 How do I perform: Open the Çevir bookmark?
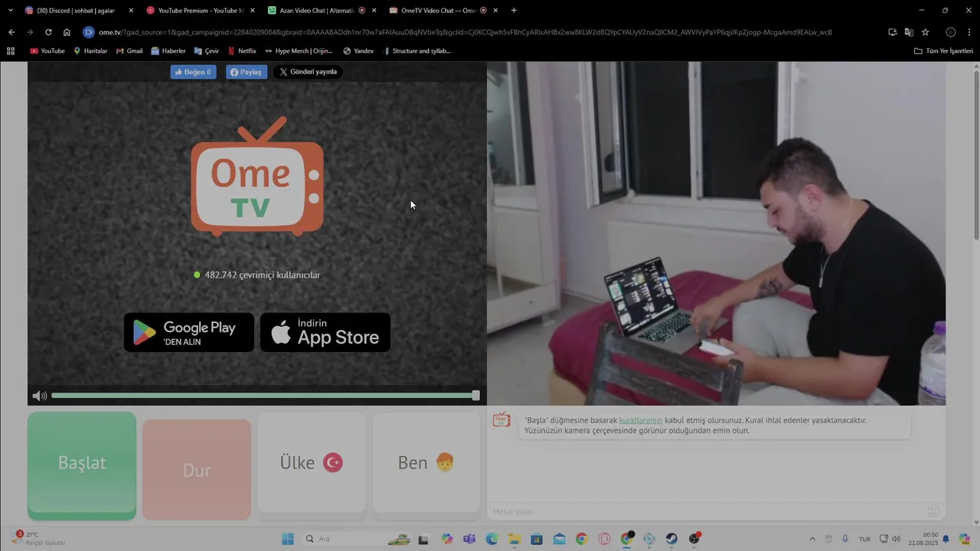click(207, 51)
